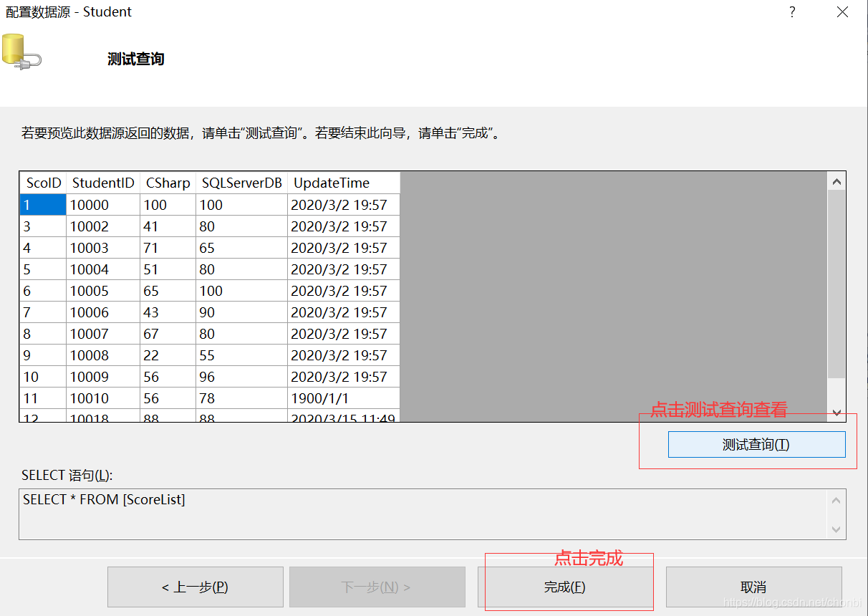Click the 取消 button
This screenshot has width=868, height=616.
pos(753,587)
